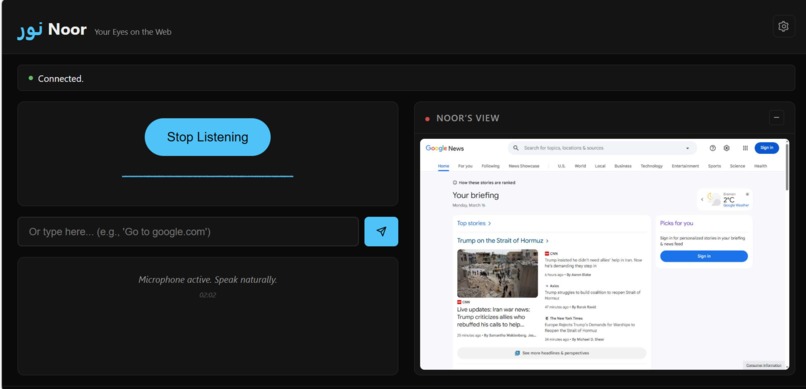Click 'Your Eyes on the Web' tagline
Image resolution: width=806 pixels, height=389 pixels.
tap(133, 32)
